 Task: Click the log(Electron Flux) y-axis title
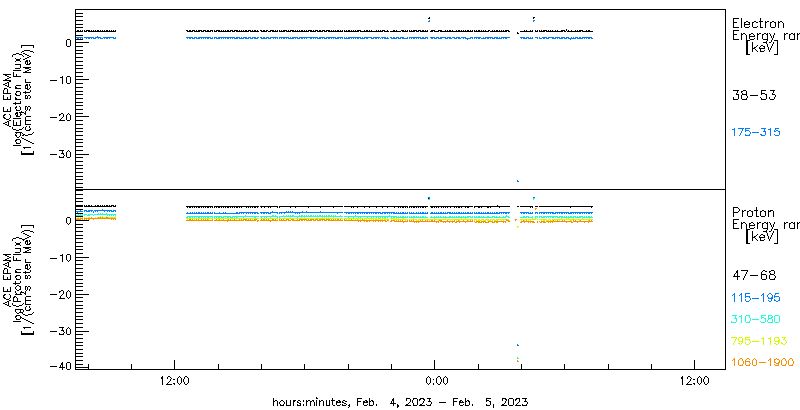(x=18, y=99)
